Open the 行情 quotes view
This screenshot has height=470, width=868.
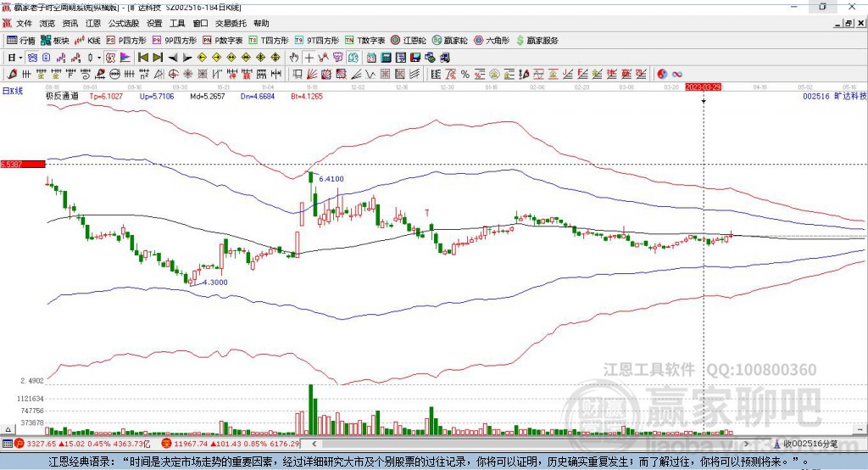pos(21,41)
